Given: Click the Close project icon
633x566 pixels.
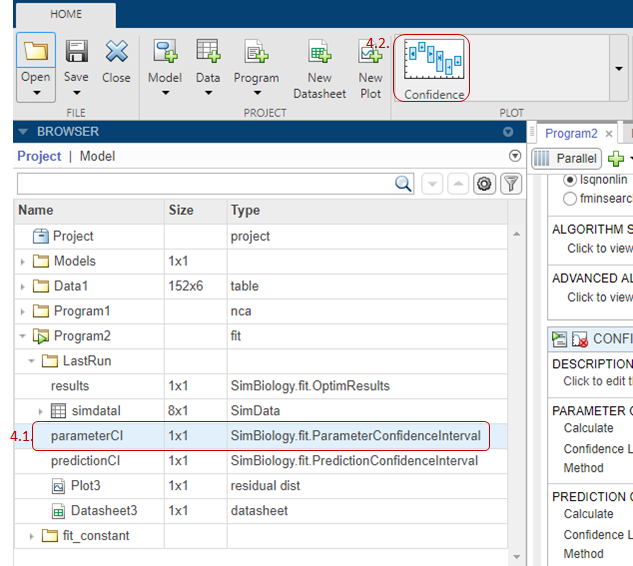Looking at the screenshot, I should coord(116,52).
